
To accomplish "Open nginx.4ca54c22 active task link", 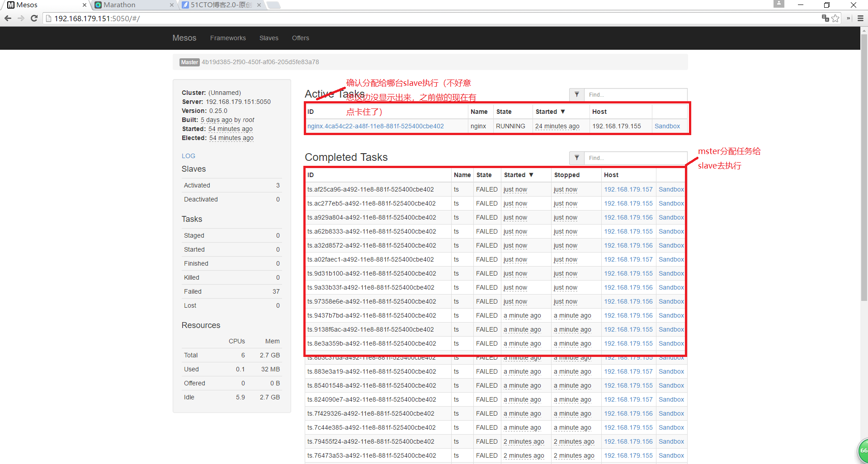I will point(376,126).
